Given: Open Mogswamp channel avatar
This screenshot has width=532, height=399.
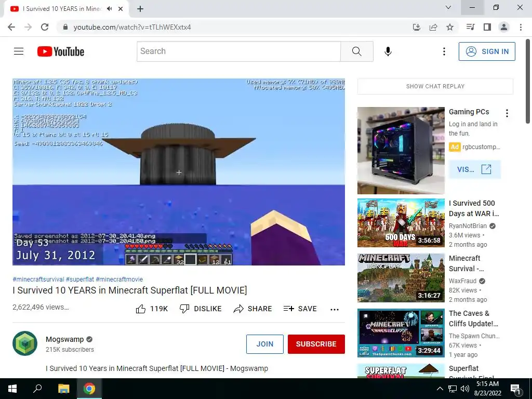Looking at the screenshot, I should (x=25, y=343).
